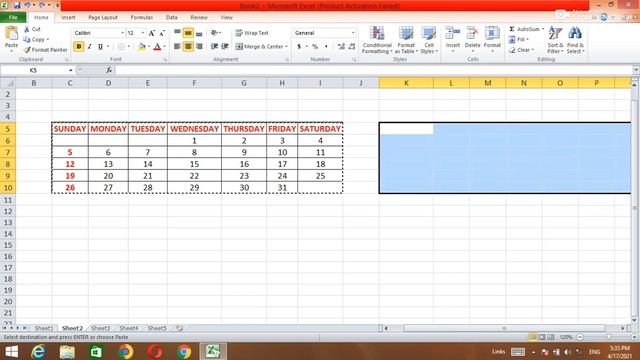Open the font size dropdown
Image resolution: width=640 pixels, height=360 pixels.
[x=143, y=33]
